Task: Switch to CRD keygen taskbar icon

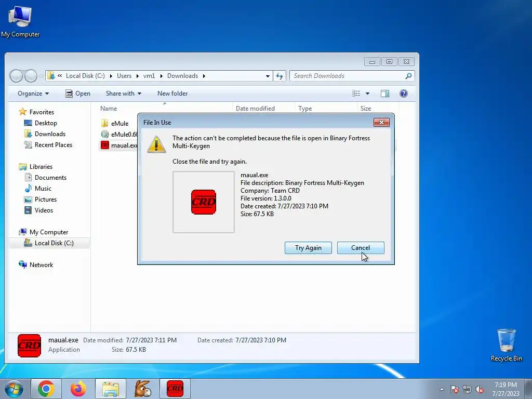Action: [175, 389]
